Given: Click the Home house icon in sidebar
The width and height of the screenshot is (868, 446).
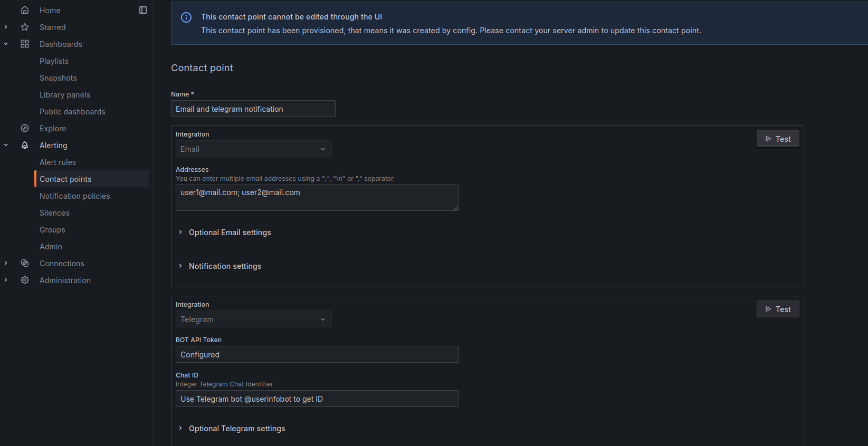Looking at the screenshot, I should 25,10.
